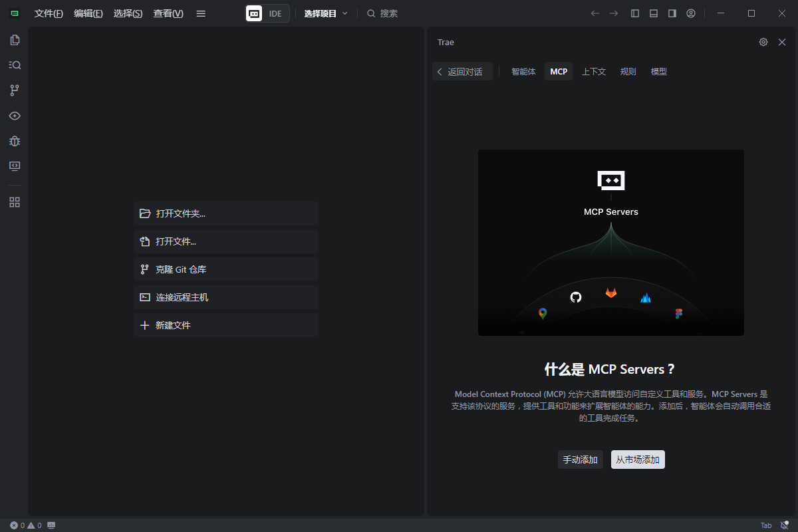Click the search magnifier icon in title bar
The width and height of the screenshot is (798, 532).
(x=371, y=13)
